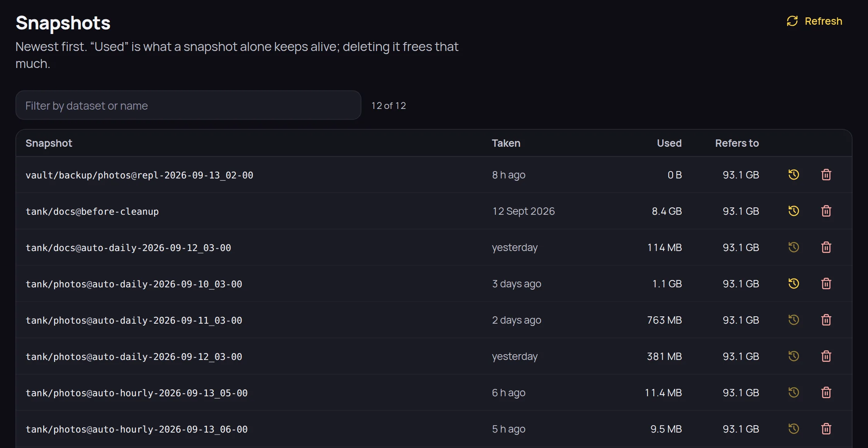Click tank/docs@auto-daily-2026-09-12_03-00 name
This screenshot has width=868, height=448.
tap(128, 248)
